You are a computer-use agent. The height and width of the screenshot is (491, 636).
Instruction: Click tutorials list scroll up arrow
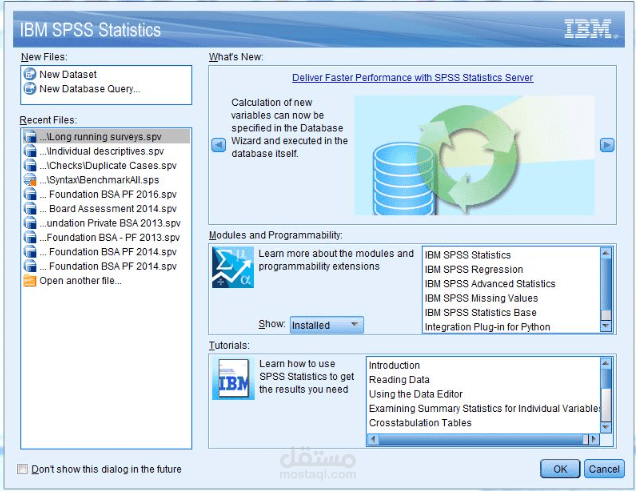[606, 363]
